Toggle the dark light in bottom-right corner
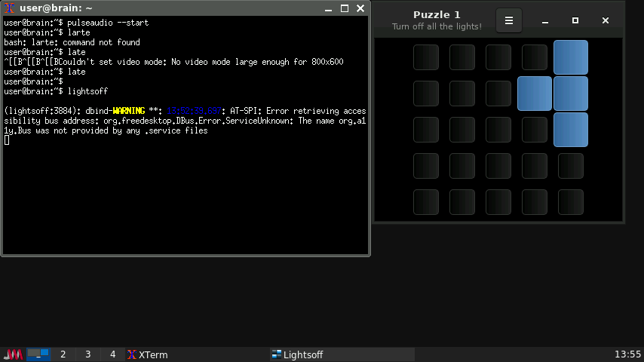The width and height of the screenshot is (644, 362). pyautogui.click(x=570, y=202)
